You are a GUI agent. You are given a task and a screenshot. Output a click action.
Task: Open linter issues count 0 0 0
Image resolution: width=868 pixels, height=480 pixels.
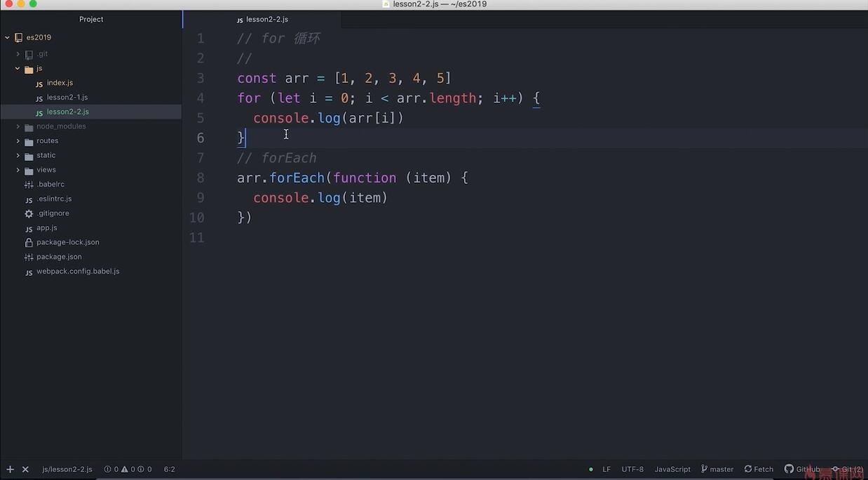pos(128,469)
